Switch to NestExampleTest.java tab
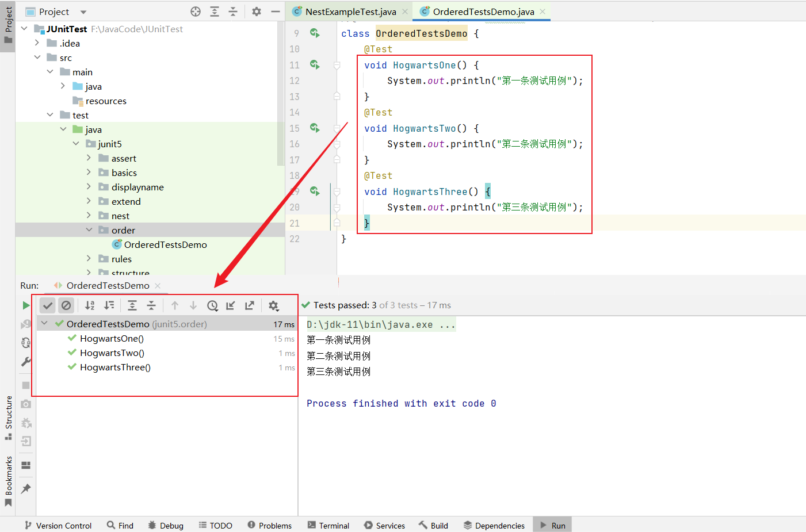Viewport: 806px width, 532px height. (x=350, y=12)
